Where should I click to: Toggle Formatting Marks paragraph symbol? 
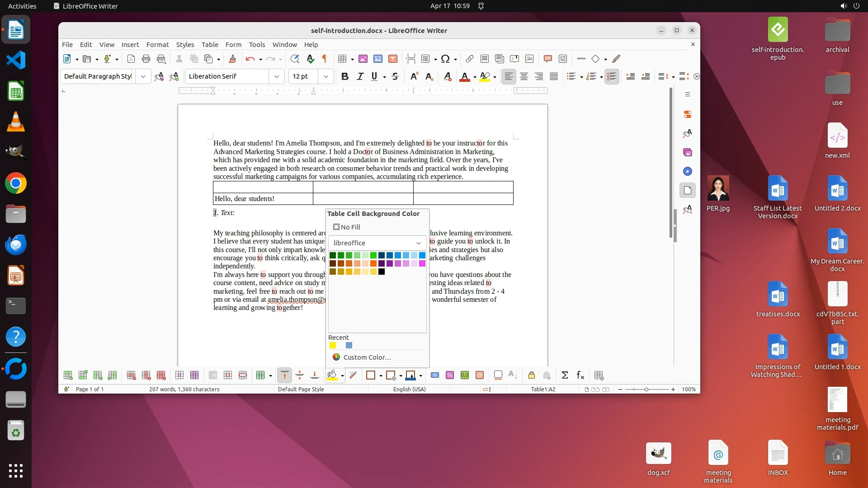(x=324, y=59)
